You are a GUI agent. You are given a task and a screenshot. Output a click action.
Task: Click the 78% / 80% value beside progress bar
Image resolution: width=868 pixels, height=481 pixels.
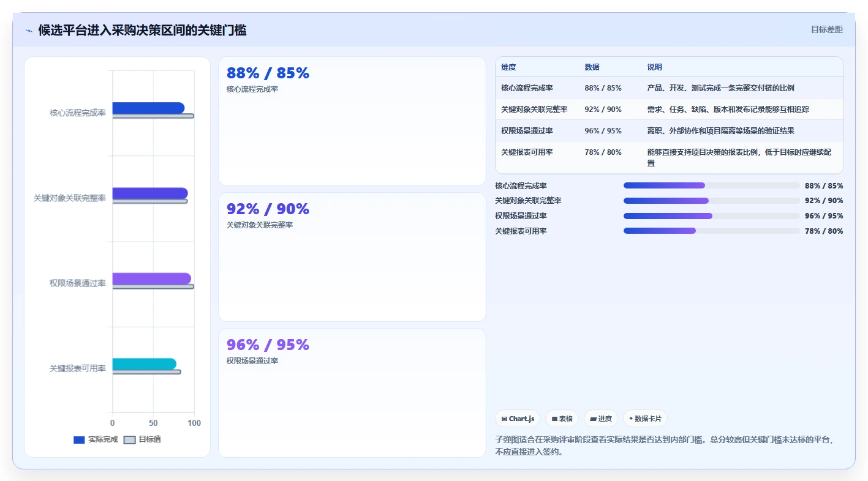pos(824,231)
